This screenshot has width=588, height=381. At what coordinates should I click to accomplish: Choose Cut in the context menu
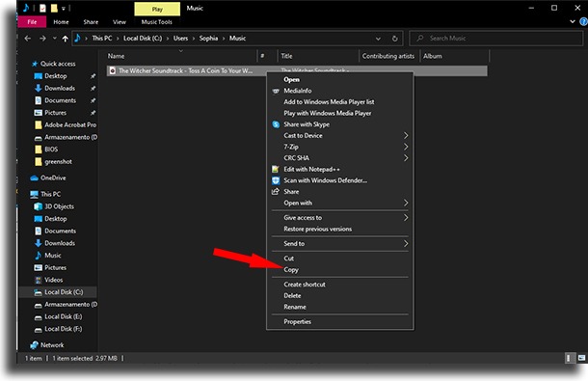pyautogui.click(x=339, y=259)
